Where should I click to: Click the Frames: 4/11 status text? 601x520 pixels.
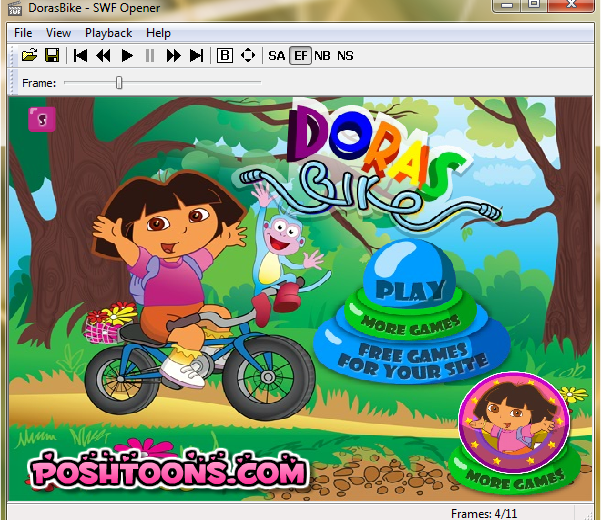pyautogui.click(x=484, y=513)
